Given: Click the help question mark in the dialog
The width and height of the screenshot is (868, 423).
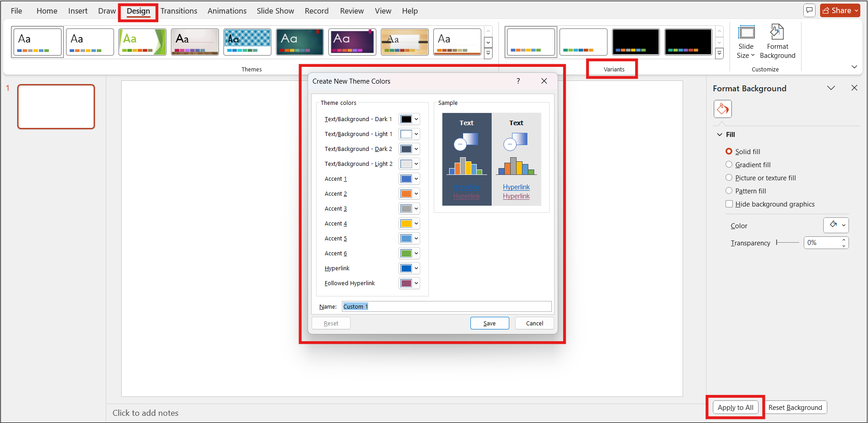Looking at the screenshot, I should tap(518, 81).
